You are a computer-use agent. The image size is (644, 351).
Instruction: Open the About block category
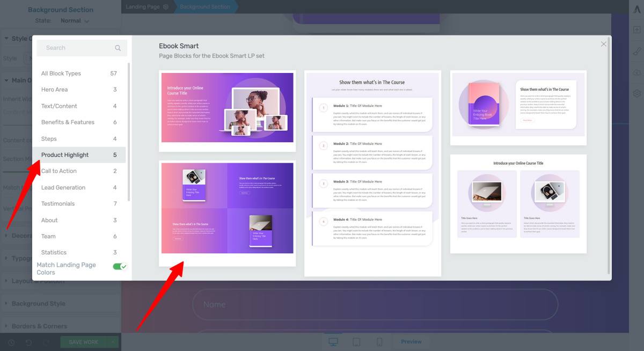click(79, 221)
